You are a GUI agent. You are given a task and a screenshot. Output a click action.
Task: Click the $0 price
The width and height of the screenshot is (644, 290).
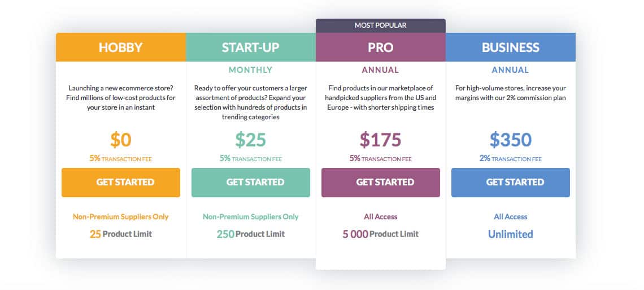coord(121,140)
